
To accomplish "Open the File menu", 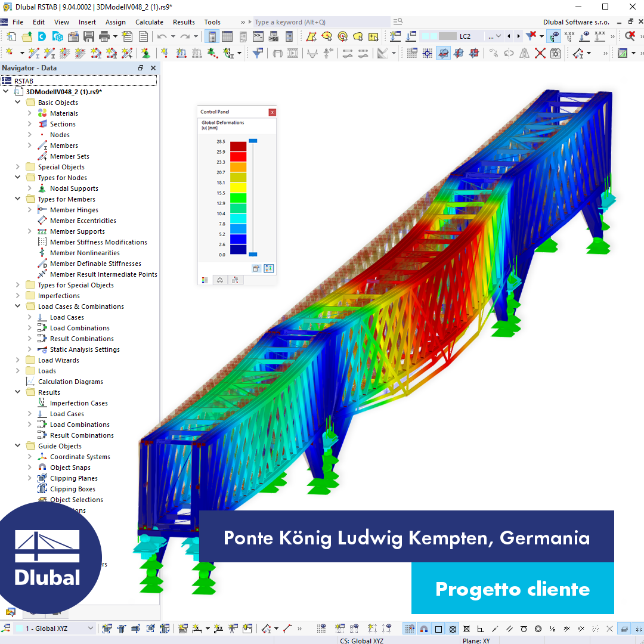I will (18, 22).
